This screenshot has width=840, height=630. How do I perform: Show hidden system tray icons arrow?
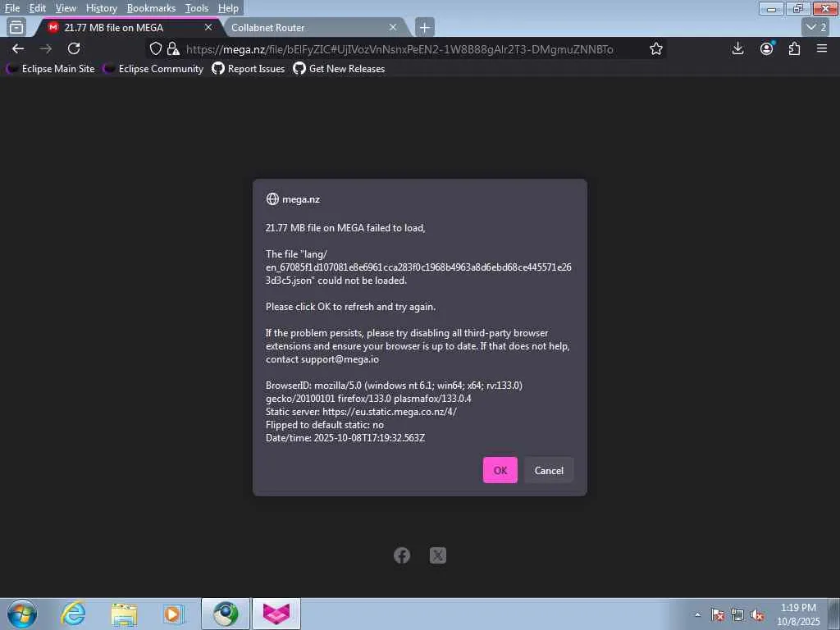tap(697, 614)
